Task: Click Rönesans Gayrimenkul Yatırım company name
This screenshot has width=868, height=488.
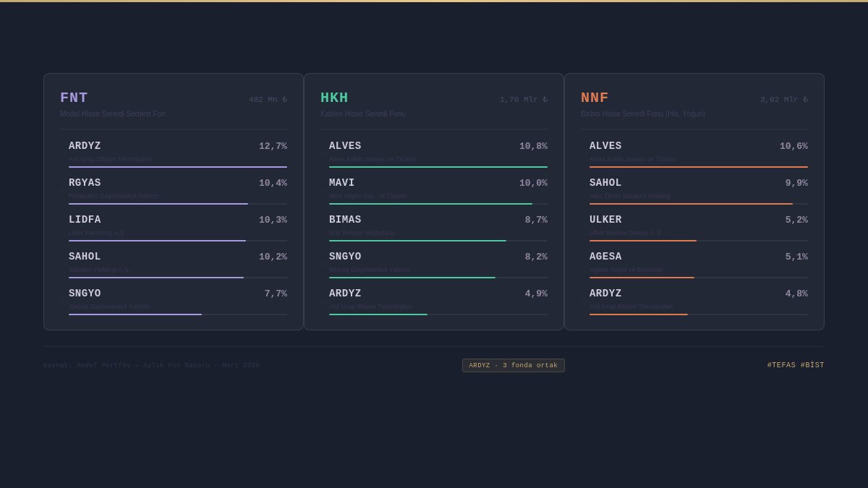Action: (x=114, y=196)
